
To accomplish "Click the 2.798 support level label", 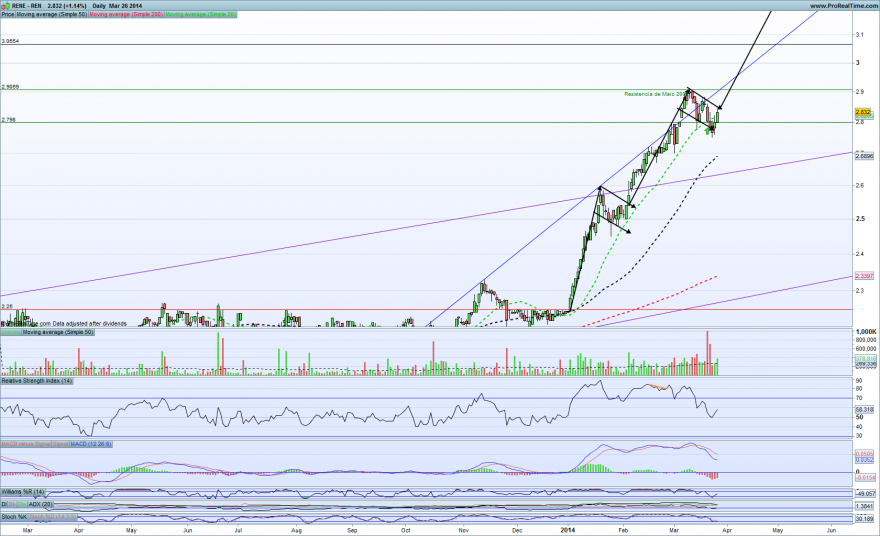I will pyautogui.click(x=8, y=120).
